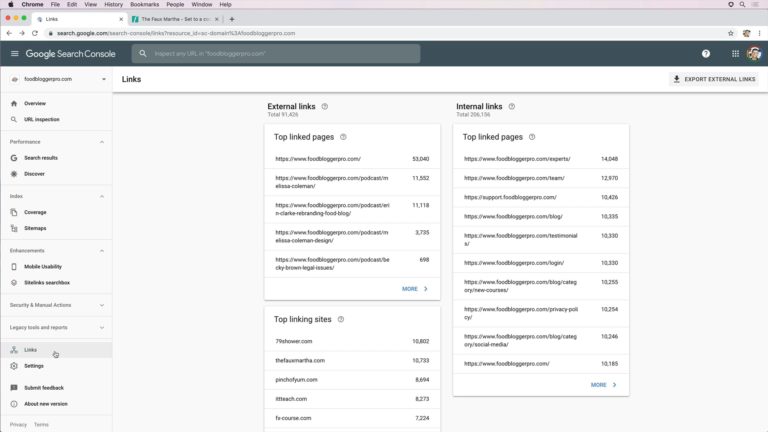Collapse the Index section
This screenshot has height=432, width=768.
[x=102, y=196]
